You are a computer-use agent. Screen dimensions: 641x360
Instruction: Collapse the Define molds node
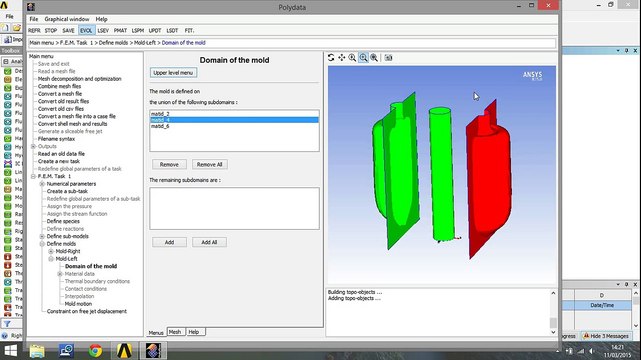tap(42, 244)
